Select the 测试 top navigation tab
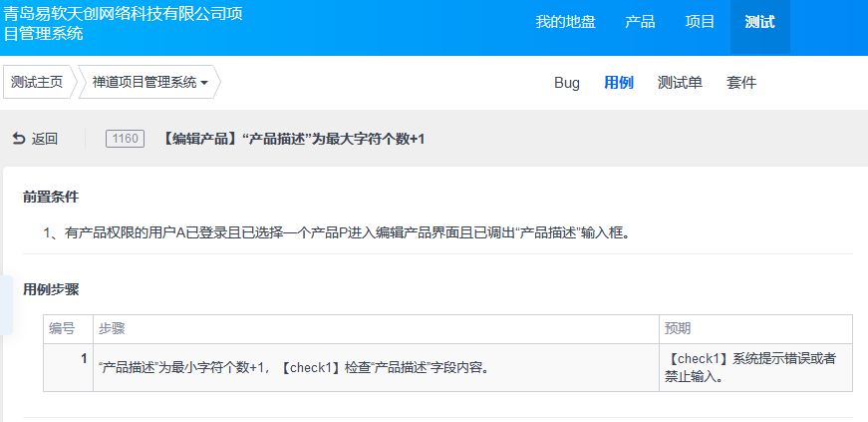This screenshot has width=868, height=422. point(760,27)
